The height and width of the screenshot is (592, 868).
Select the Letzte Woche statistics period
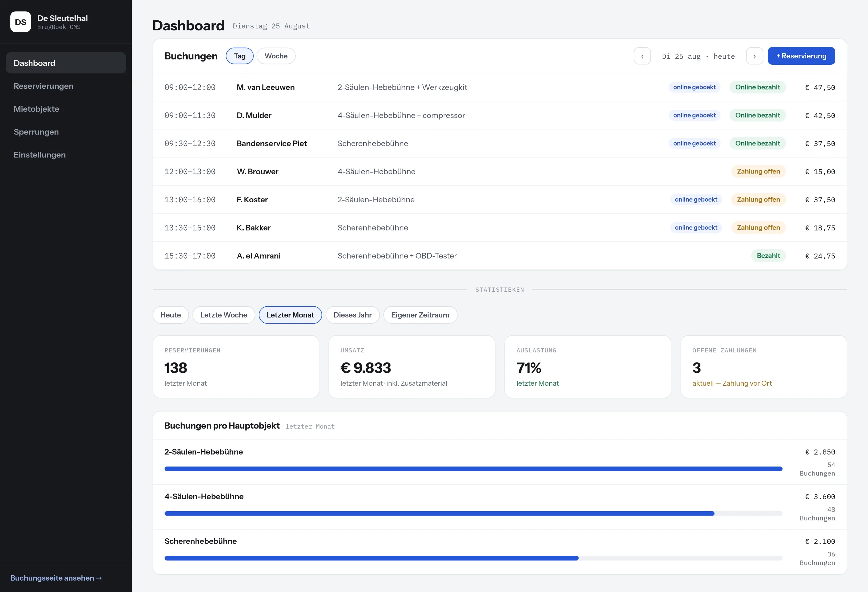click(224, 315)
